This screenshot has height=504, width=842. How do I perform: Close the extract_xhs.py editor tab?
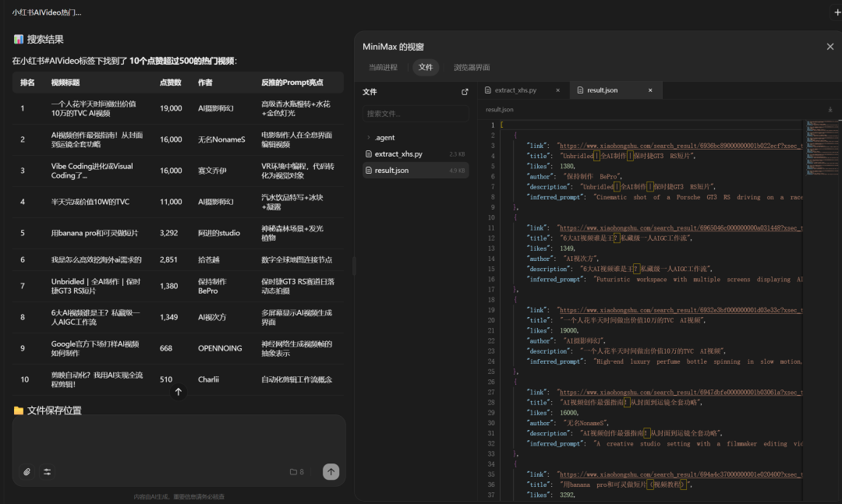click(557, 90)
